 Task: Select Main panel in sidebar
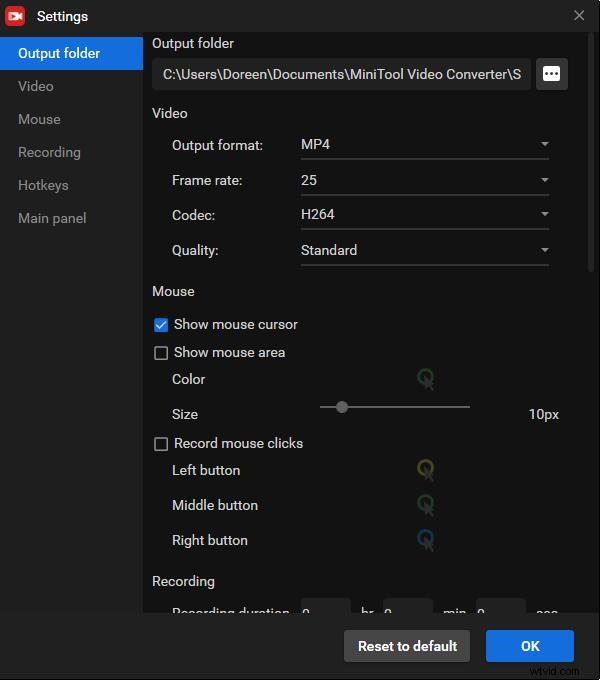pyautogui.click(x=52, y=218)
